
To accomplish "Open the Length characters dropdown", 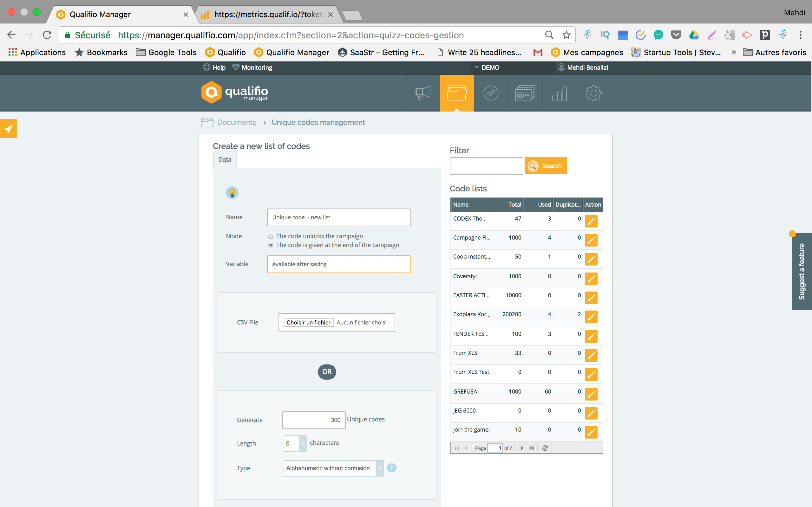I will point(303,443).
